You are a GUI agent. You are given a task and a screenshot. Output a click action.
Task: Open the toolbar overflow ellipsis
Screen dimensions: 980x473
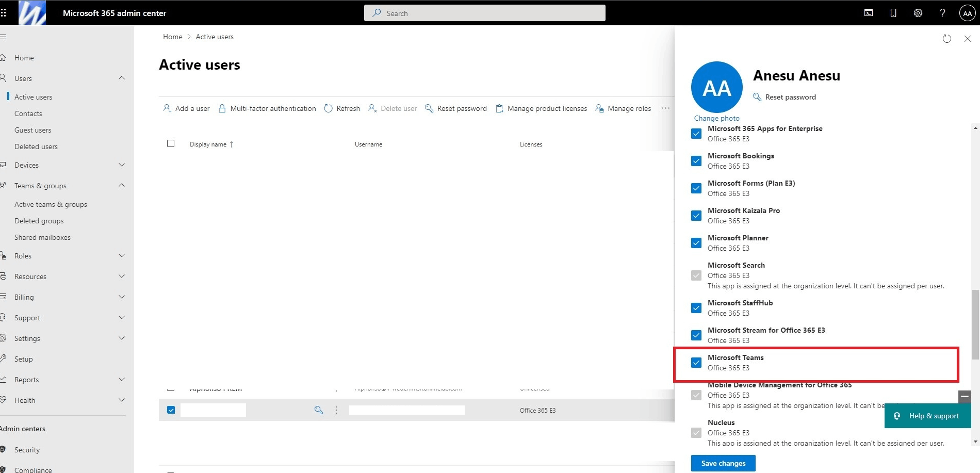665,108
